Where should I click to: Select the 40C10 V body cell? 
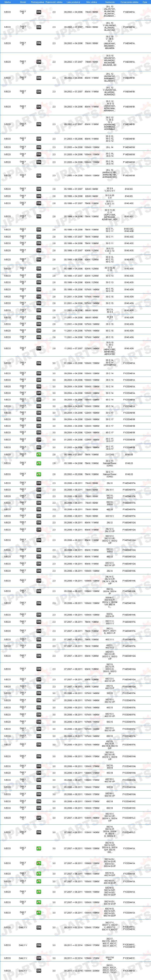click(x=109, y=516)
